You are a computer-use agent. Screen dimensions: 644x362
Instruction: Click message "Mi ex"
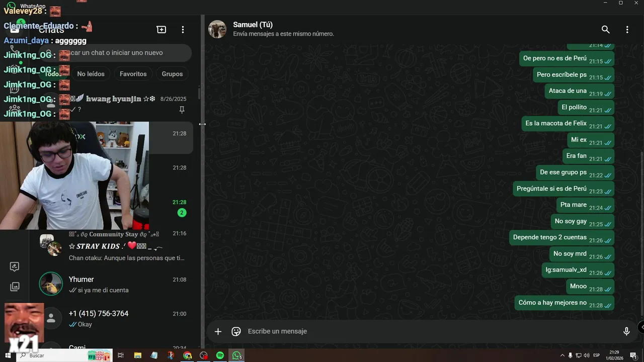pyautogui.click(x=591, y=140)
